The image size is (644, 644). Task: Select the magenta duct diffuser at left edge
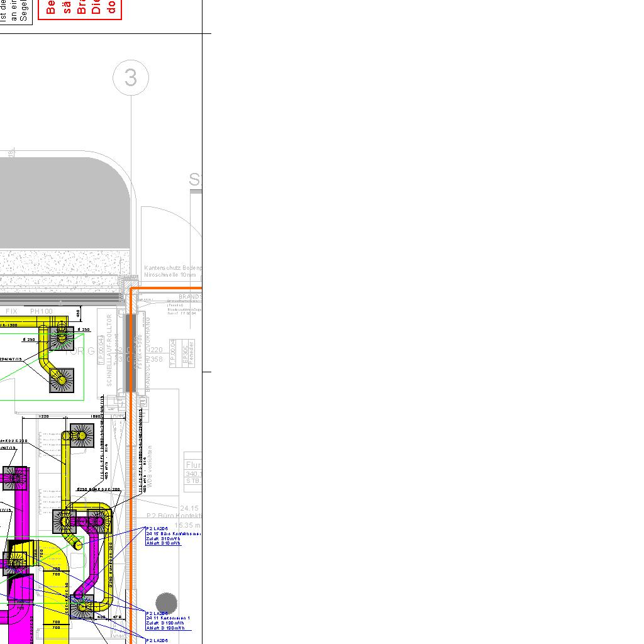tap(15, 479)
